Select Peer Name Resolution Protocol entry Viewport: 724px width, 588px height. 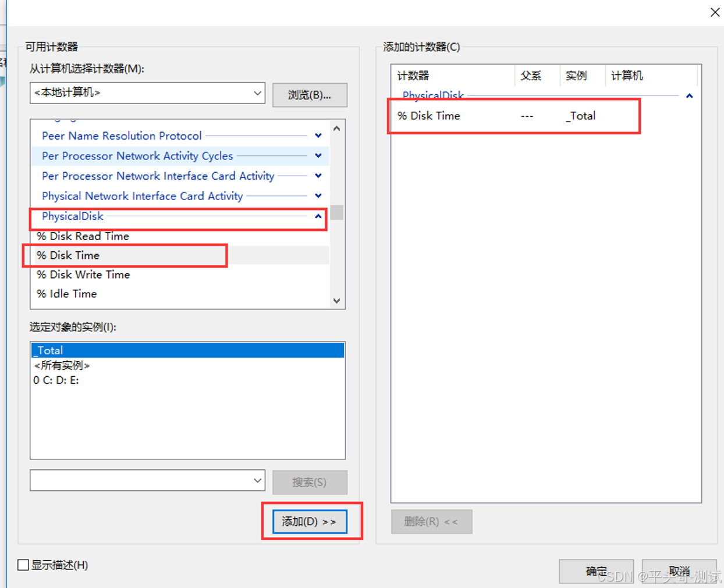(x=122, y=136)
